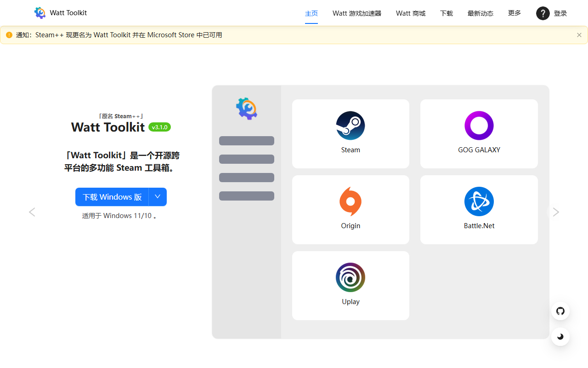
Task: Toggle dark mode with moon button
Action: coord(560,337)
